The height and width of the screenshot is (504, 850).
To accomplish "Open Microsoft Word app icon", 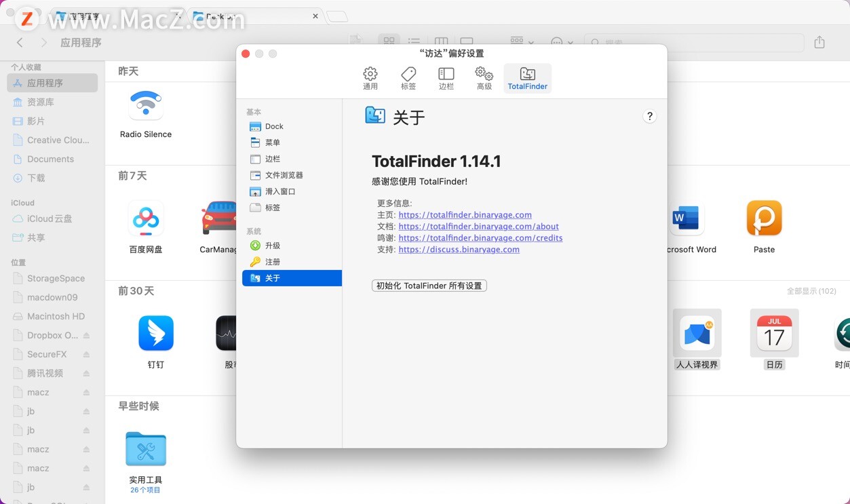I will click(x=686, y=218).
